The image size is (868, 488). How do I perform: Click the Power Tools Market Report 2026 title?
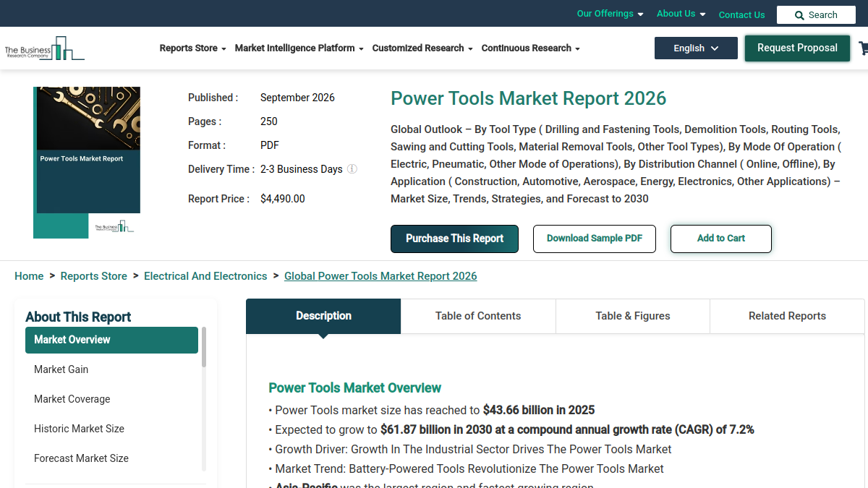(x=529, y=98)
